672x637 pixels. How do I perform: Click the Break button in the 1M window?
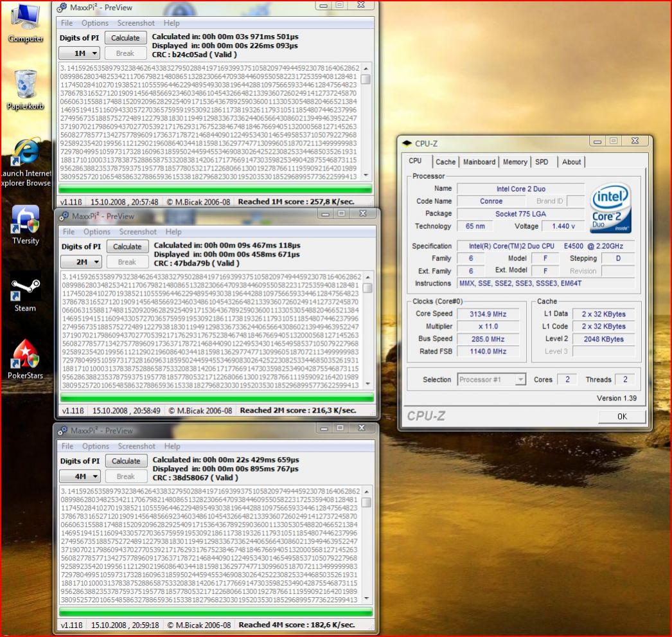click(x=125, y=53)
